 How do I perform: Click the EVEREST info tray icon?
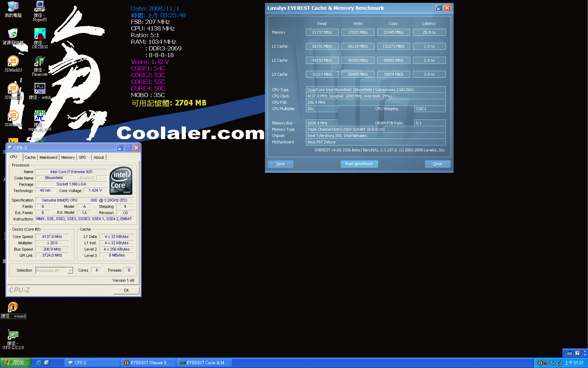(x=540, y=363)
